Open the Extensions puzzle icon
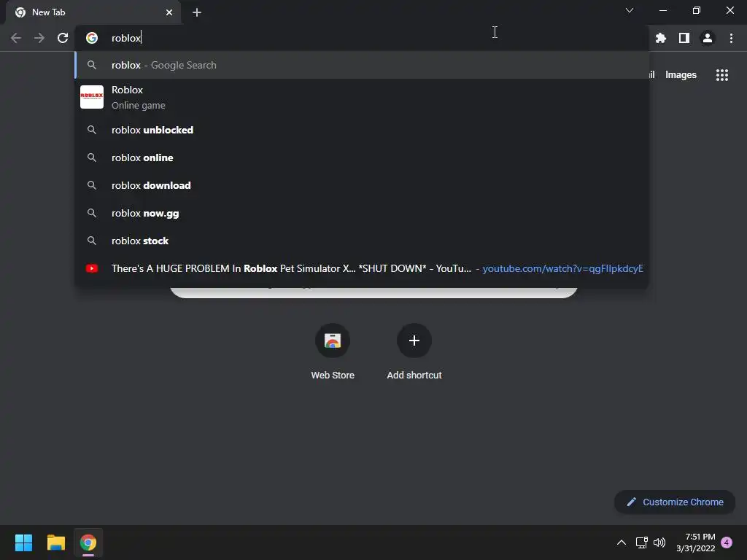 (661, 38)
